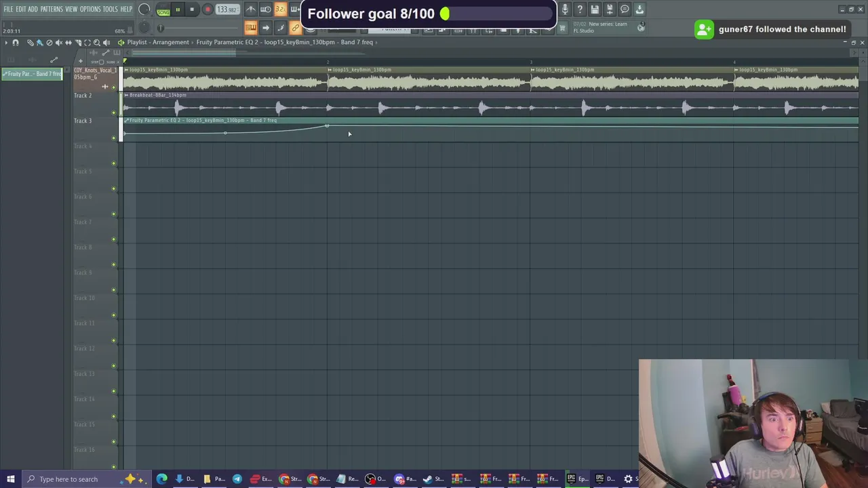Select the Playback speaker tool
The image size is (868, 488).
[x=106, y=43]
